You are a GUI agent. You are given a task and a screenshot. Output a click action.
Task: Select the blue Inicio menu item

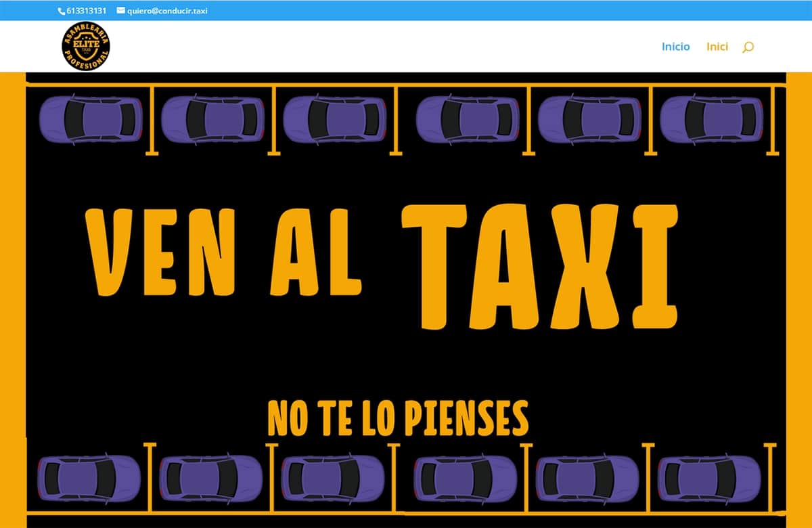click(675, 47)
